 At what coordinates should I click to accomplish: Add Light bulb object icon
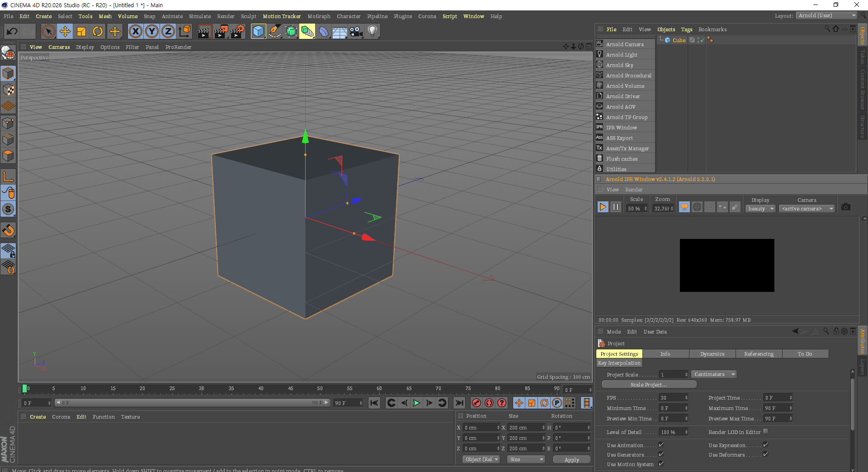click(373, 31)
